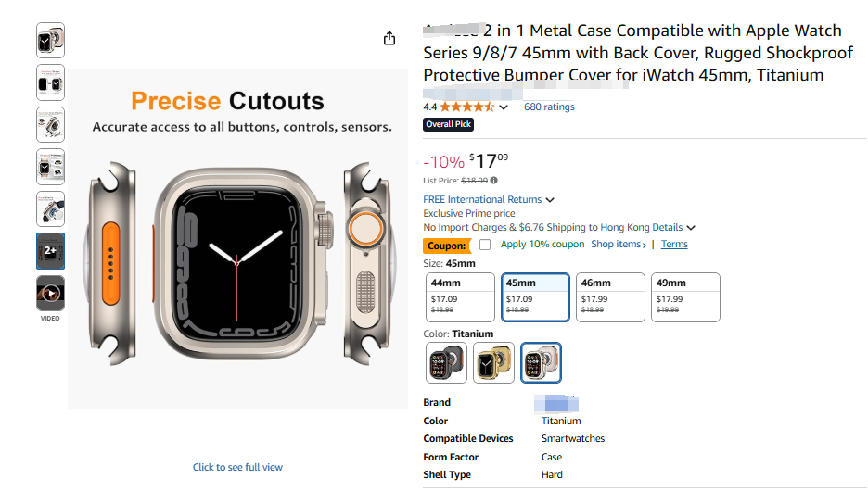The image size is (868, 491).
Task: Select the black color swatch
Action: 447,362
